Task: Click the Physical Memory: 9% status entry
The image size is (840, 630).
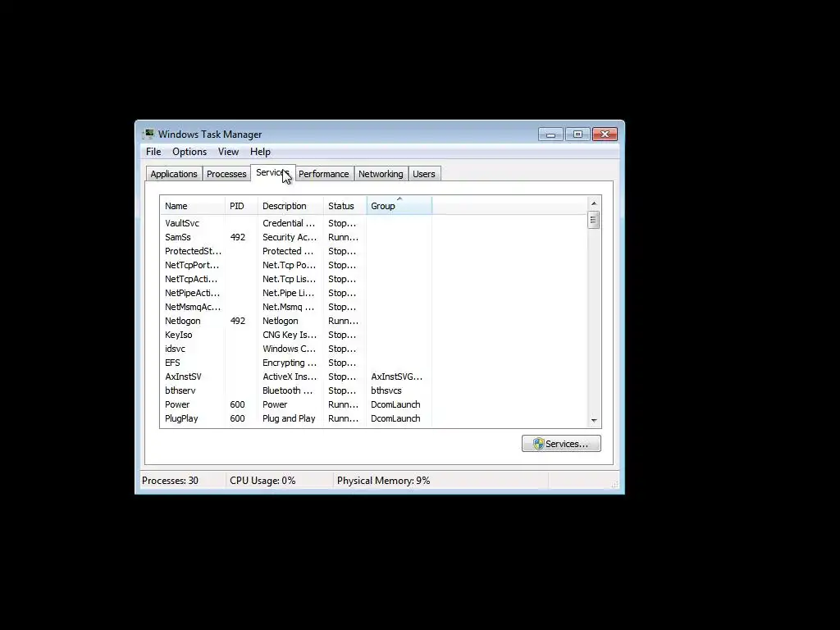Action: click(x=384, y=481)
